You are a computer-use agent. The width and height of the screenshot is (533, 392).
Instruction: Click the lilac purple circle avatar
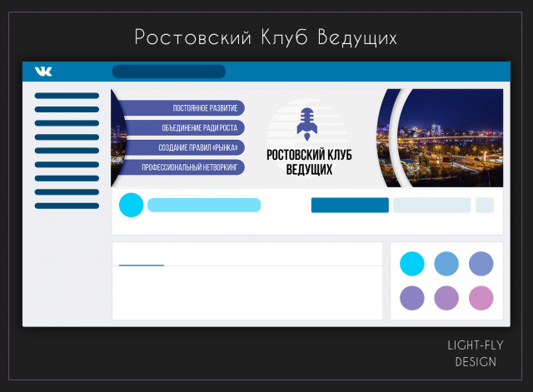pyautogui.click(x=446, y=298)
